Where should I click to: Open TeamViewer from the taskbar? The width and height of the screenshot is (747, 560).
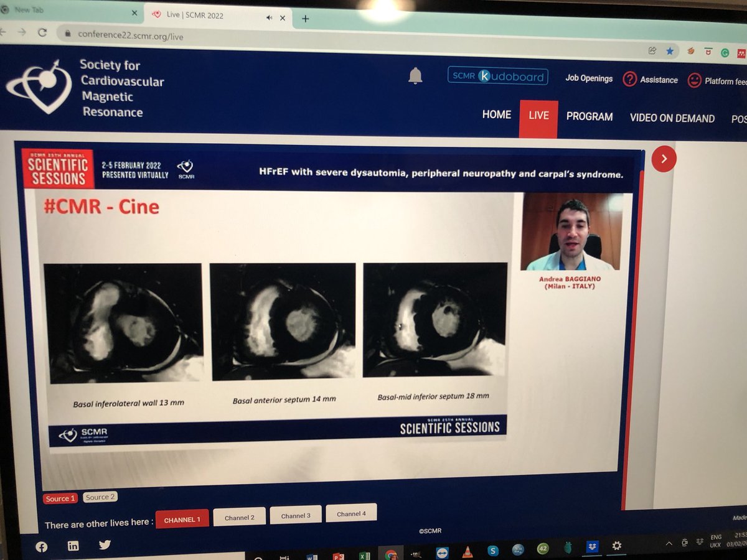point(442,553)
